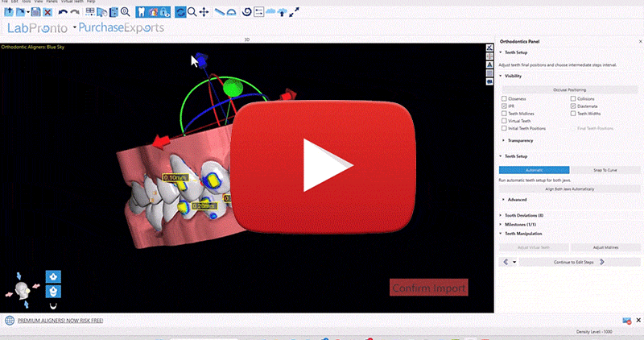Enable the Initial Teeth Positions checkbox
Image resolution: width=644 pixels, height=340 pixels.
[504, 128]
